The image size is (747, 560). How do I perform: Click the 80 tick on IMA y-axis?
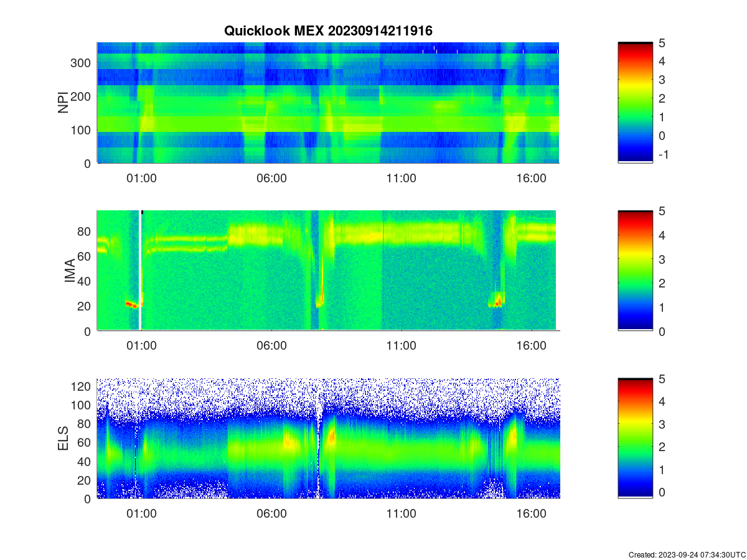[85, 231]
